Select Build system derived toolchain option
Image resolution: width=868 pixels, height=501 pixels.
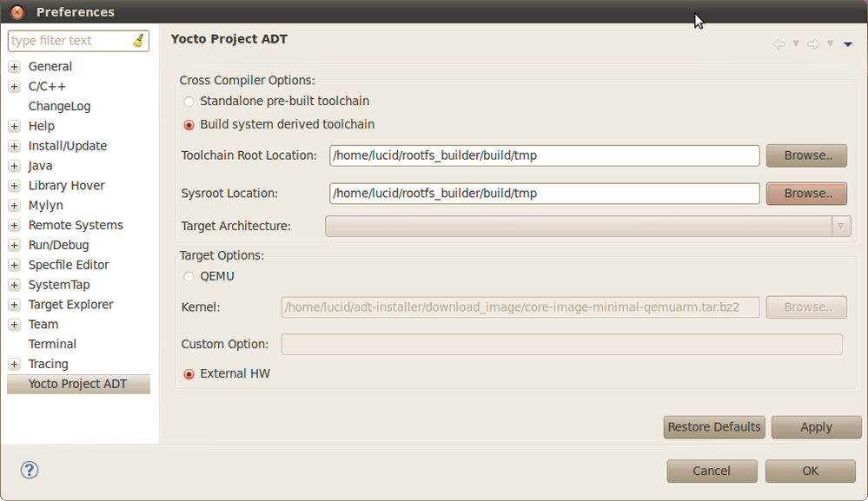click(x=189, y=125)
